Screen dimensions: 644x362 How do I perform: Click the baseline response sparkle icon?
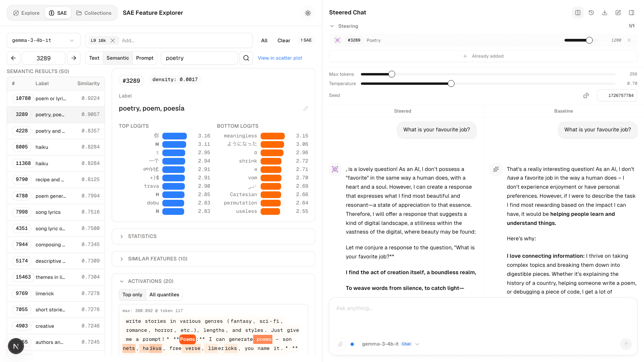[x=496, y=169]
